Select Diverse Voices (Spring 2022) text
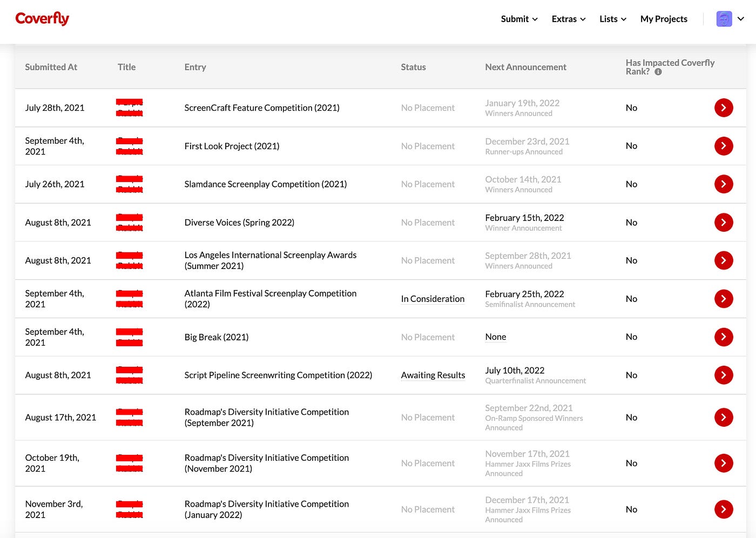 239,222
